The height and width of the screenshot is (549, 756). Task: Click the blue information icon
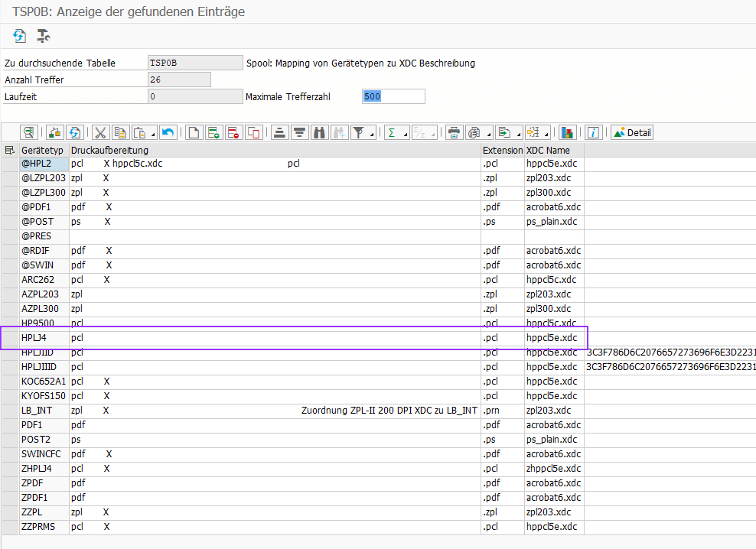[593, 132]
